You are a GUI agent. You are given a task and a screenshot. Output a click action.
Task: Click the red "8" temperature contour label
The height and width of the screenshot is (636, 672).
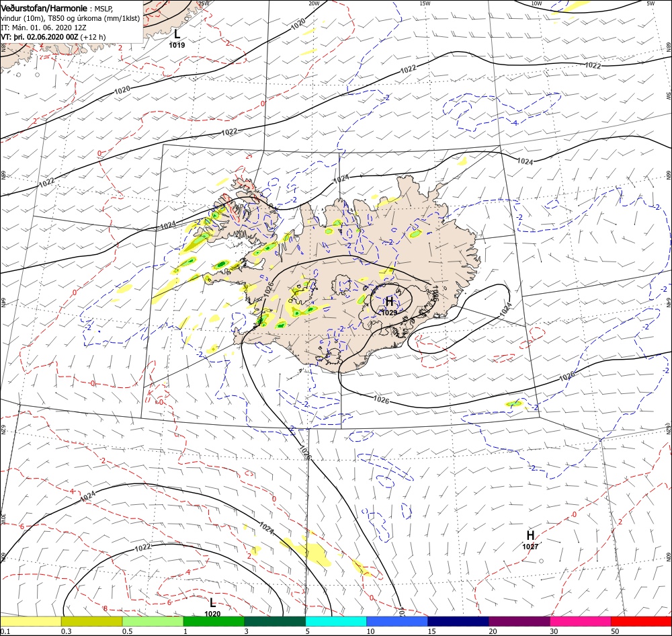tap(106, 608)
